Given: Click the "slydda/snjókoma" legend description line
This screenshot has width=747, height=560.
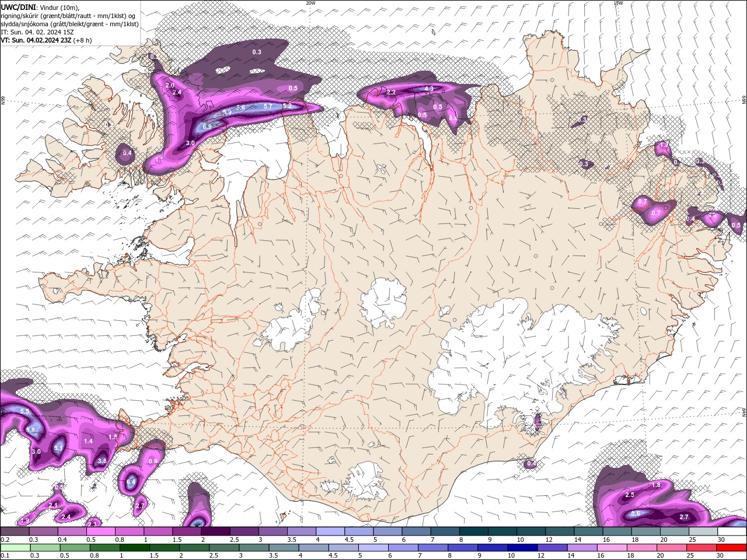Looking at the screenshot, I should [x=69, y=24].
